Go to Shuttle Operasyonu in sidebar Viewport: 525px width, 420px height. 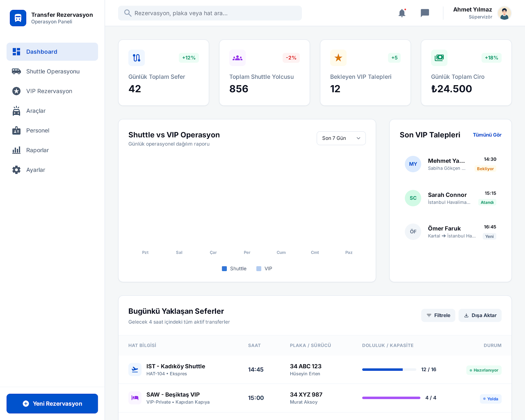(x=52, y=72)
